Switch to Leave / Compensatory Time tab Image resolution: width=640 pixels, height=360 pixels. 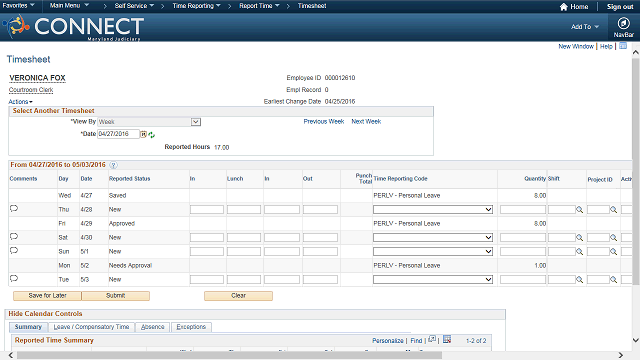(91, 327)
